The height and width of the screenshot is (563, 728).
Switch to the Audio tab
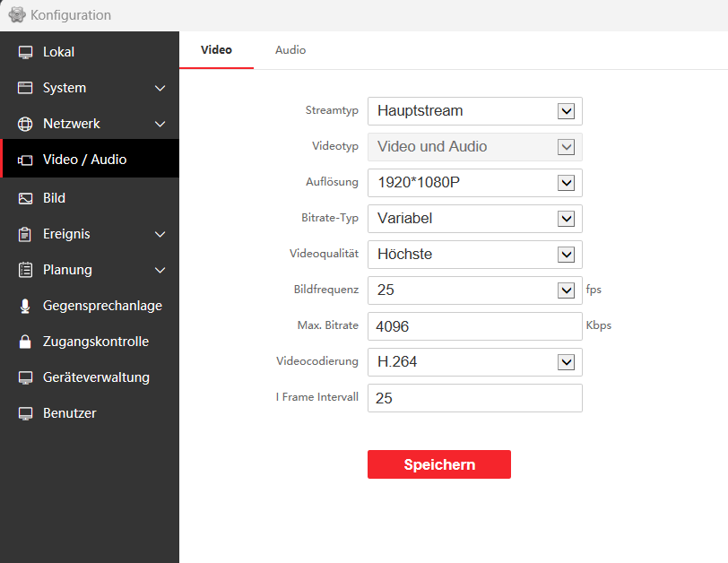pos(290,50)
